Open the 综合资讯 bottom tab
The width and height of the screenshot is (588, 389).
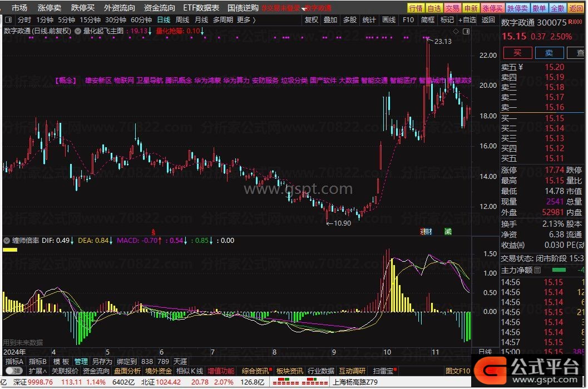(x=256, y=371)
